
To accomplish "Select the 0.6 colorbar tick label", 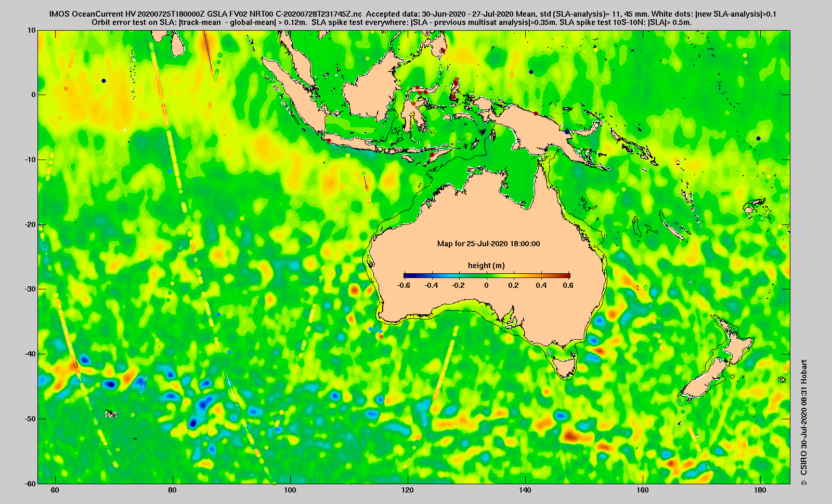I will (568, 285).
